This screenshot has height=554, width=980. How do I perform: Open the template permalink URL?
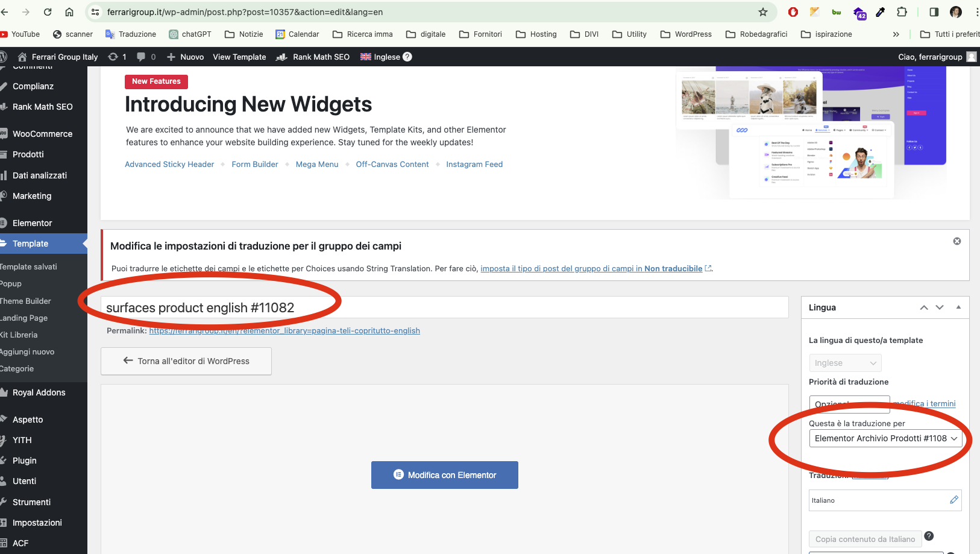pyautogui.click(x=284, y=330)
